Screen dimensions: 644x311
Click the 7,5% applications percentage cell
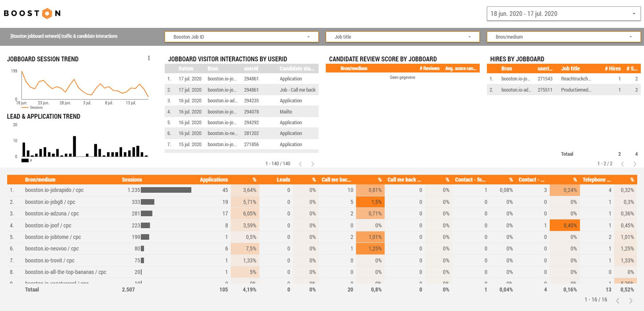click(245, 248)
